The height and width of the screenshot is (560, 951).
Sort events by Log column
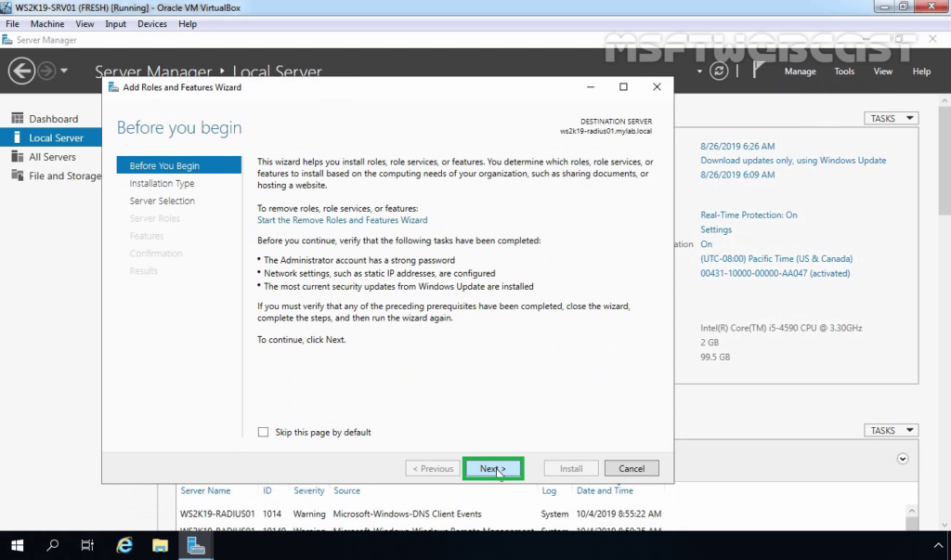pos(549,490)
